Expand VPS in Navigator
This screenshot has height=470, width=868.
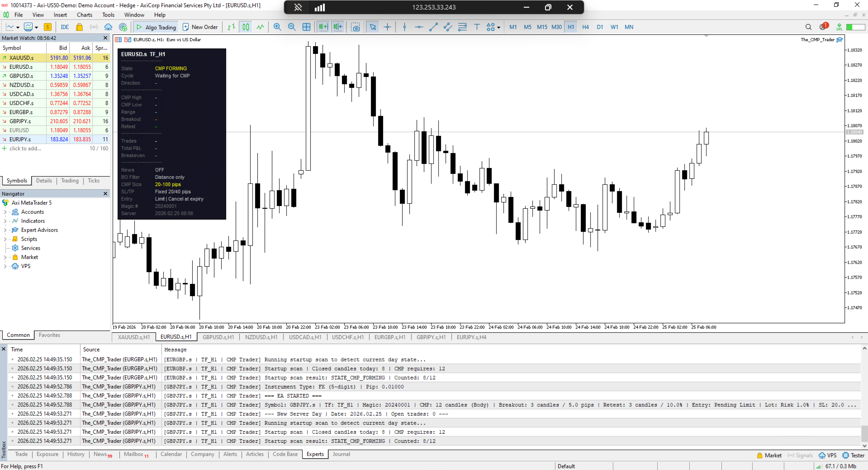pos(5,266)
